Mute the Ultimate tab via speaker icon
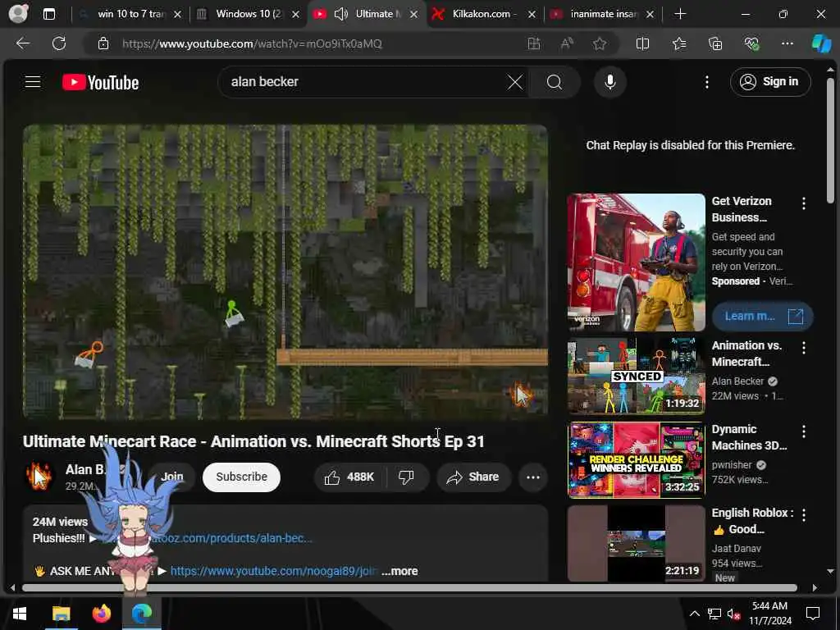The width and height of the screenshot is (840, 630). (341, 14)
